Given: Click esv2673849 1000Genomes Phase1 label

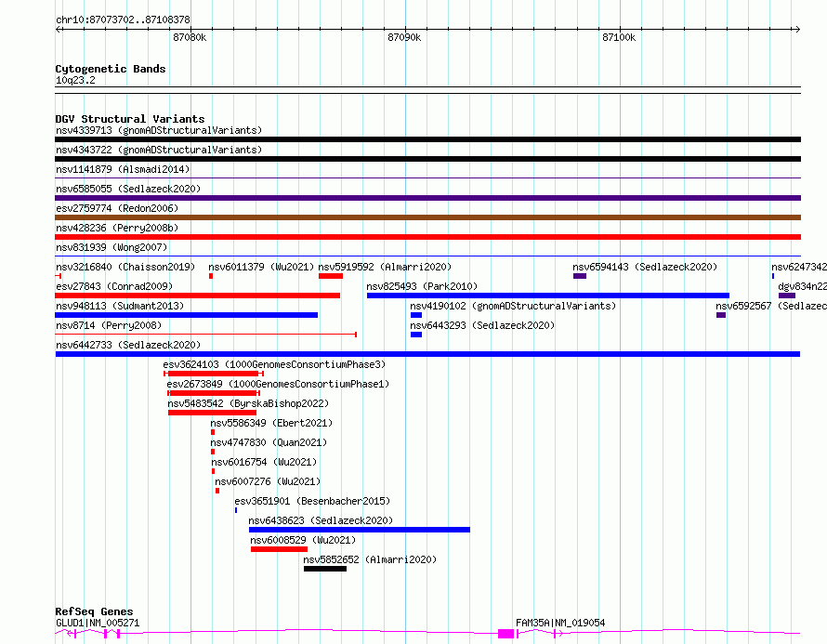Looking at the screenshot, I should point(278,384).
